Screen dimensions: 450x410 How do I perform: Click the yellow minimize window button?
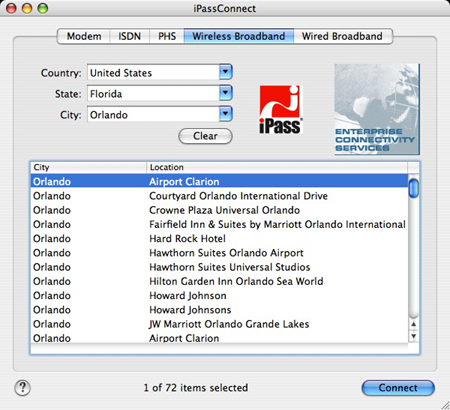(27, 8)
